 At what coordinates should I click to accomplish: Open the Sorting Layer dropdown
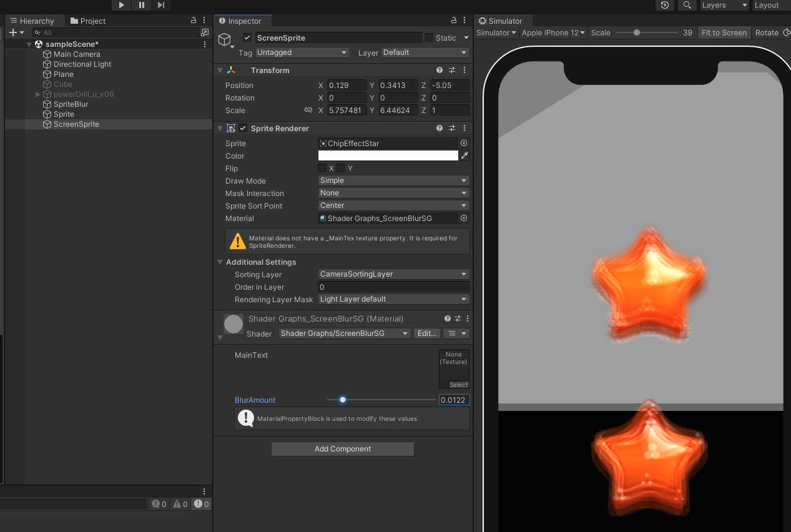point(393,274)
